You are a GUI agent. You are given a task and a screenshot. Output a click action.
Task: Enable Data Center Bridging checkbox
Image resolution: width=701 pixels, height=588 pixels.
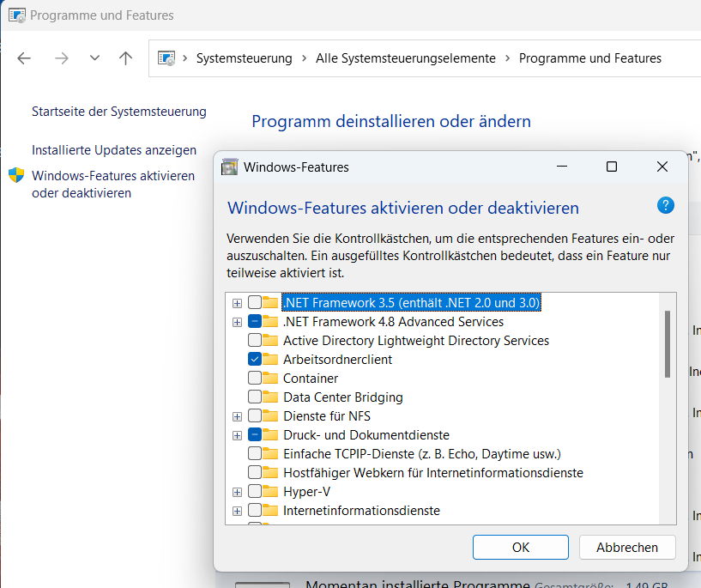(255, 397)
